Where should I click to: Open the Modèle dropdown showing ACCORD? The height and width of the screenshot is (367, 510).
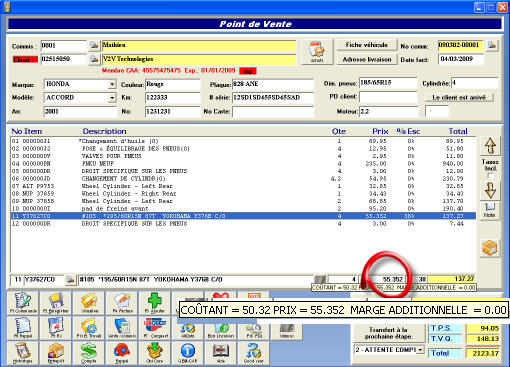(x=112, y=98)
